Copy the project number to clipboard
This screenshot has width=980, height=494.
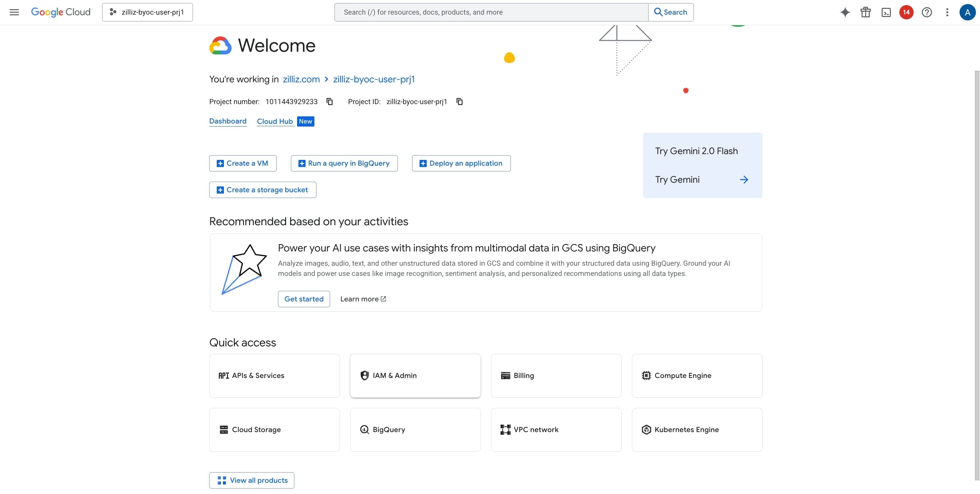click(x=329, y=101)
